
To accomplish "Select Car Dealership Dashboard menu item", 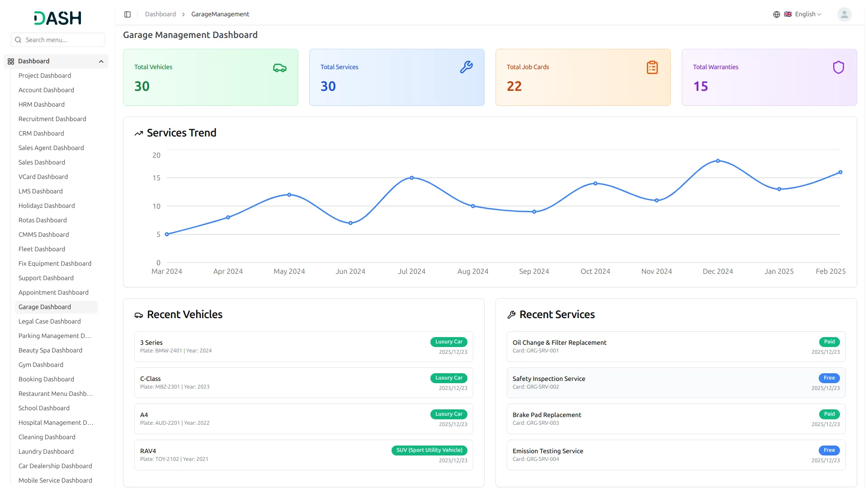I will pos(55,466).
